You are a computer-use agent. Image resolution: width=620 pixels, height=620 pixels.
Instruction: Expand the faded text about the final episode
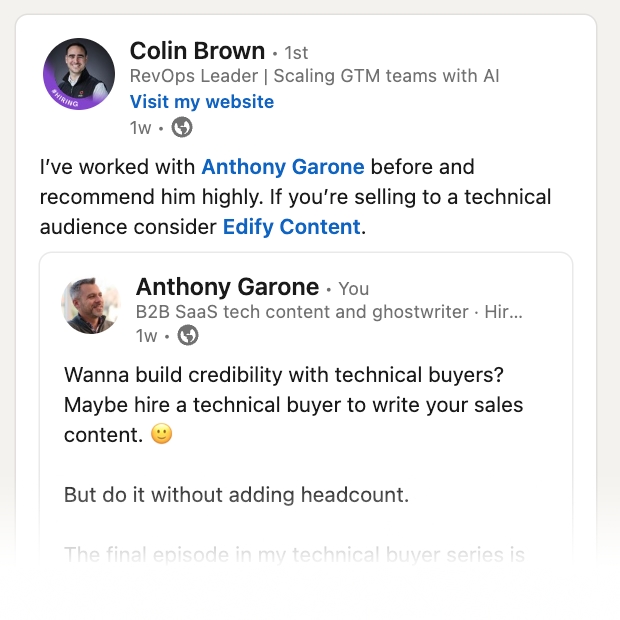click(x=294, y=554)
